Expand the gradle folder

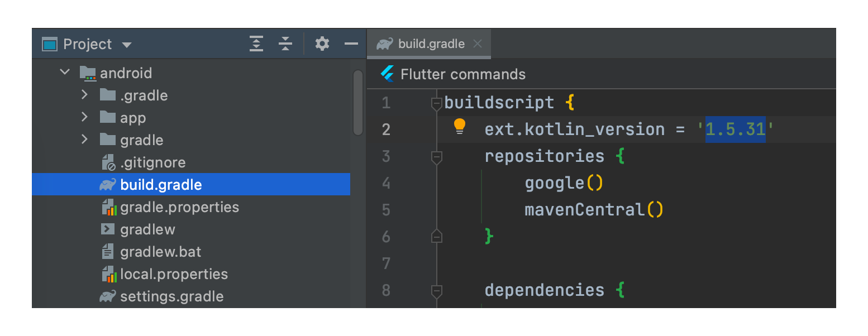(84, 140)
